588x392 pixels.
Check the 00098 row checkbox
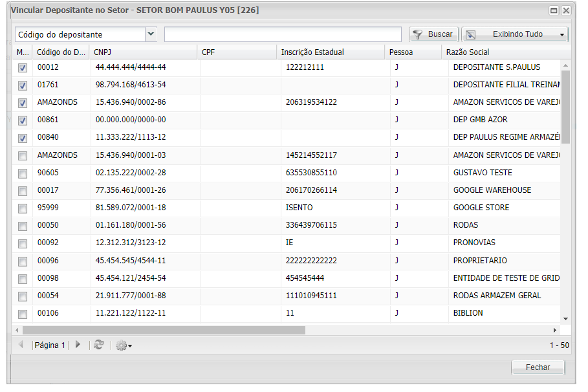(x=23, y=279)
